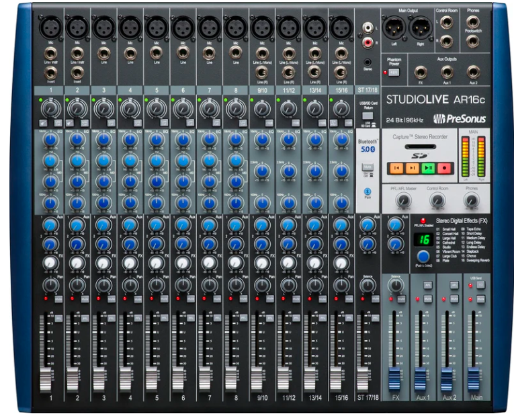Click the '24 Bit | 96kHz' label
The height and width of the screenshot is (420, 514).
click(x=404, y=120)
